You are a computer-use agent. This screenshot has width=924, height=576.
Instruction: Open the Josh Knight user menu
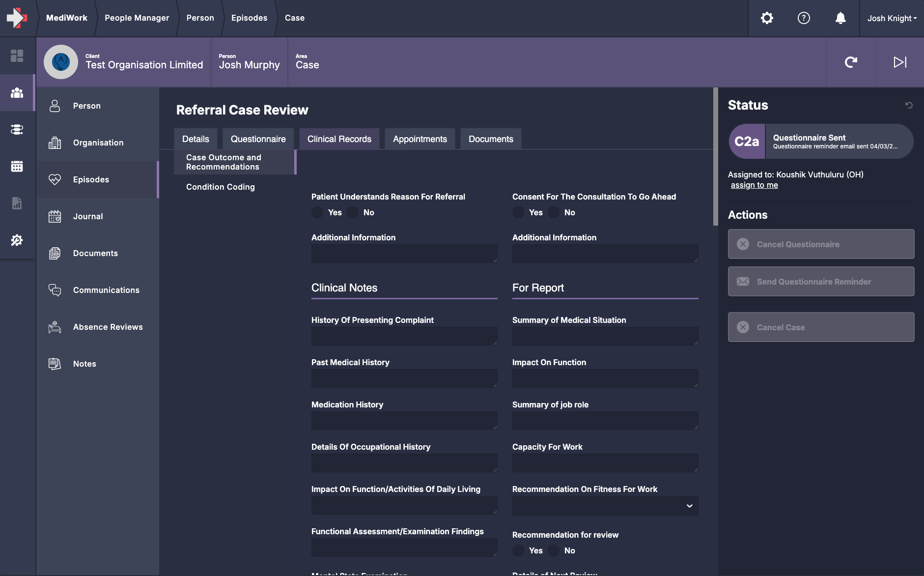click(892, 18)
